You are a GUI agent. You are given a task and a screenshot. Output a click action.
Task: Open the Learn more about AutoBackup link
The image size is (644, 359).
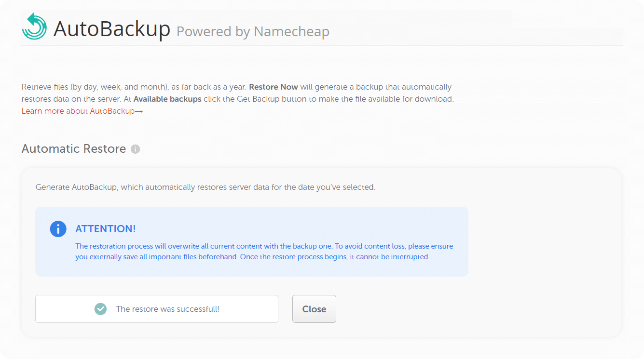point(77,111)
